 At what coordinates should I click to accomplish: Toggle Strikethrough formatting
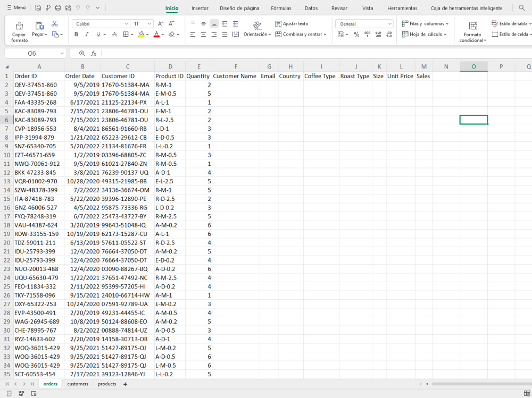point(115,34)
